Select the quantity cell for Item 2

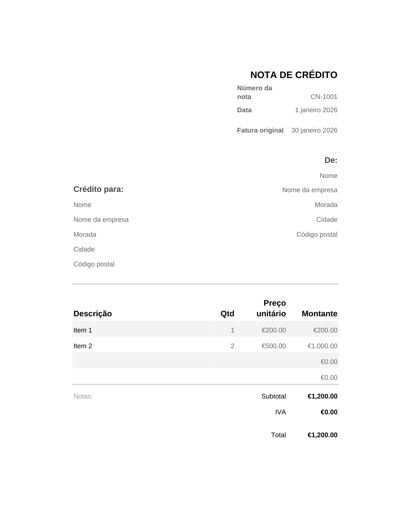coord(232,346)
